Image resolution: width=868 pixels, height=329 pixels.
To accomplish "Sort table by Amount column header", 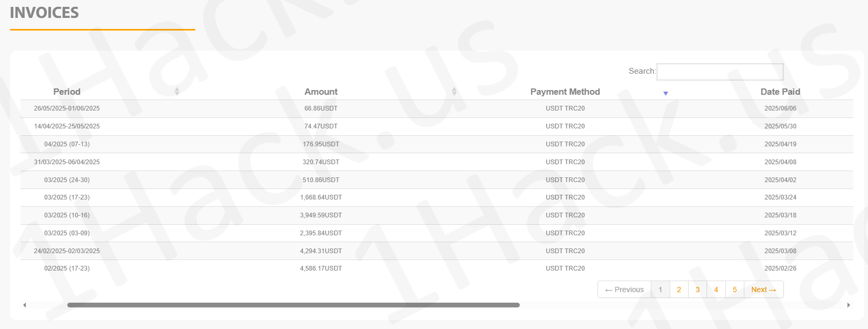I will point(321,92).
